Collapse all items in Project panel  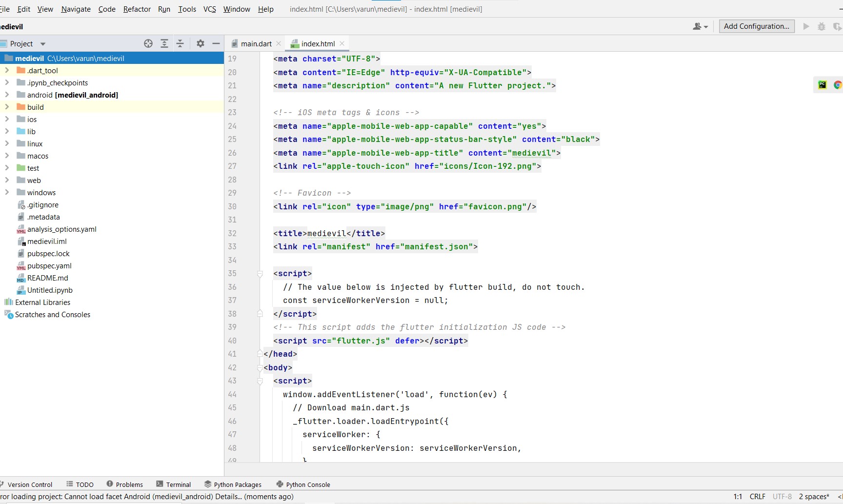coord(180,43)
